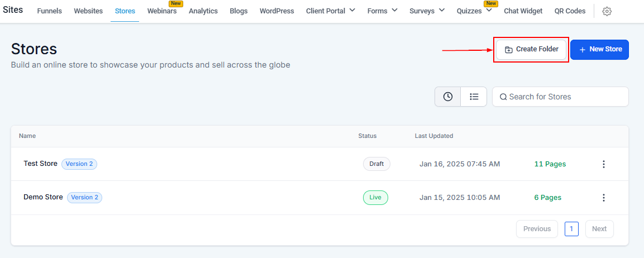The width and height of the screenshot is (644, 258).
Task: Click the Next pagination button
Action: (599, 229)
